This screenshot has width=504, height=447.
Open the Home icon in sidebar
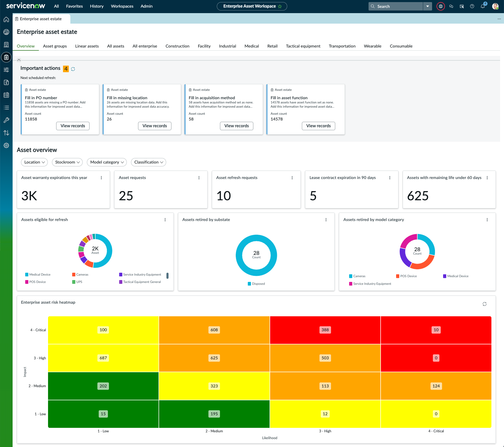[x=6, y=19]
